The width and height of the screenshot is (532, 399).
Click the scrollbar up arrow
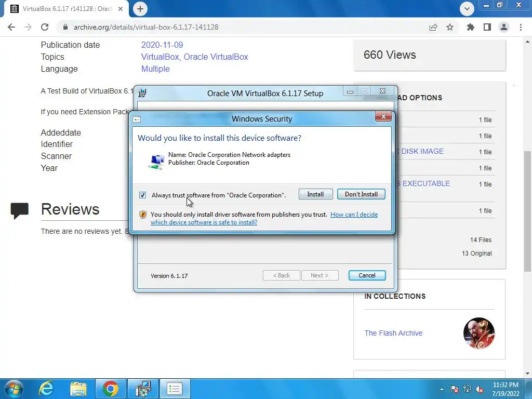(528, 42)
